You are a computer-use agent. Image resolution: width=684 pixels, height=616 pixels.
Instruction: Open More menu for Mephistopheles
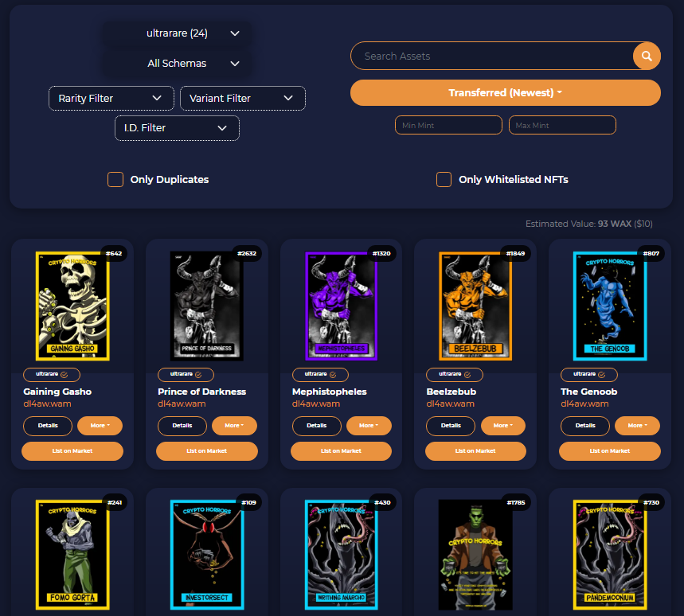tap(369, 426)
